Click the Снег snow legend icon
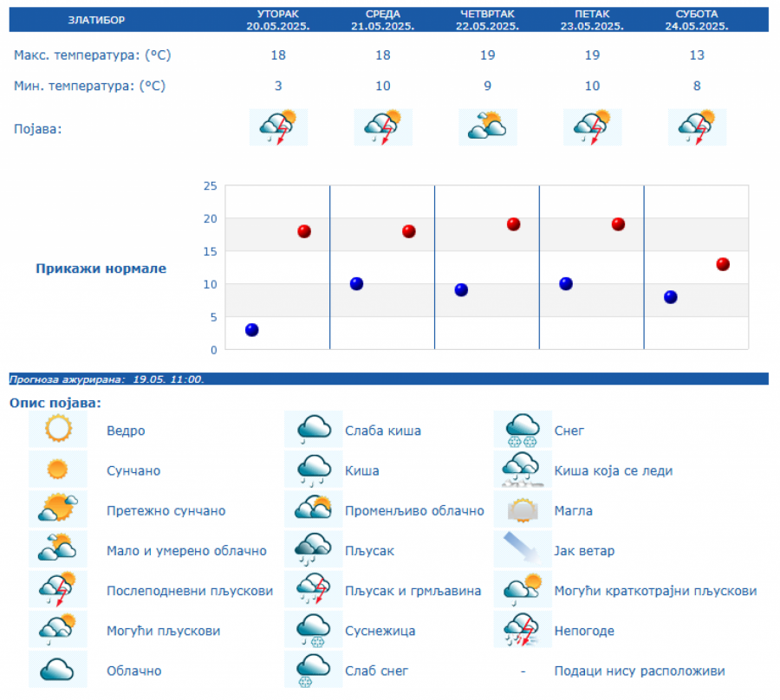This screenshot has width=780, height=700. (x=523, y=429)
